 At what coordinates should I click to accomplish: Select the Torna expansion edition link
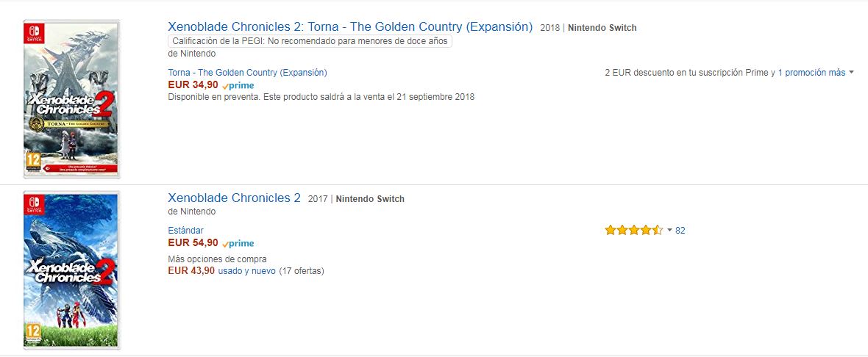tap(247, 73)
